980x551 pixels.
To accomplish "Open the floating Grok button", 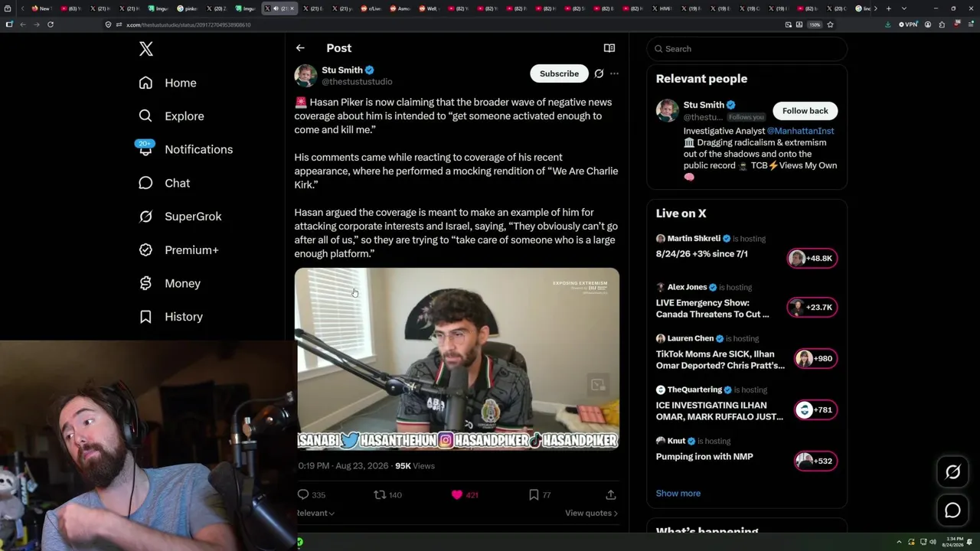I will point(952,472).
